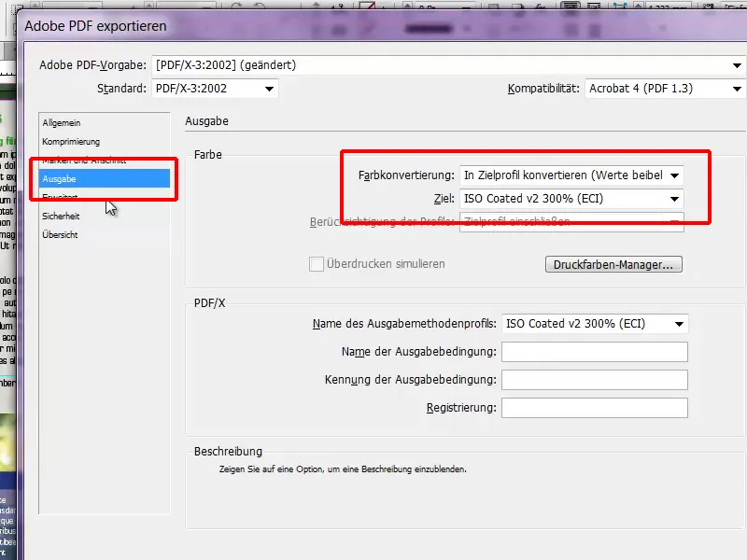This screenshot has width=747, height=560.
Task: Click the 'Zeigen Sie auf eine Option' description text
Action: (343, 469)
